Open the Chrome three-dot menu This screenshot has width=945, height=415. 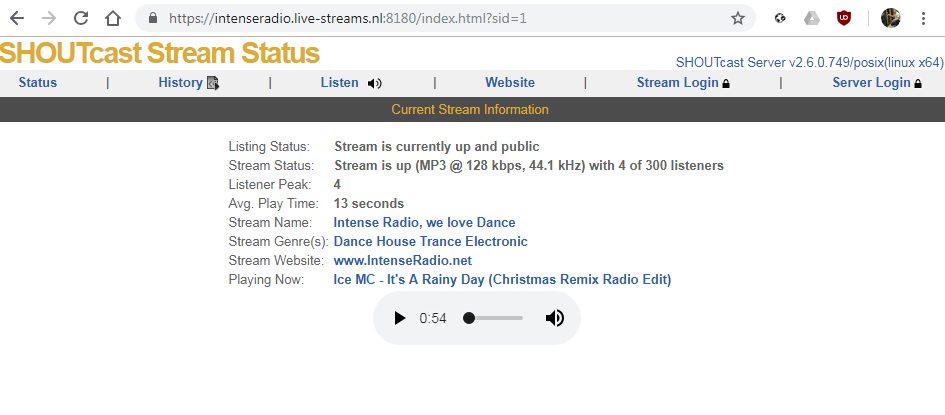point(923,18)
